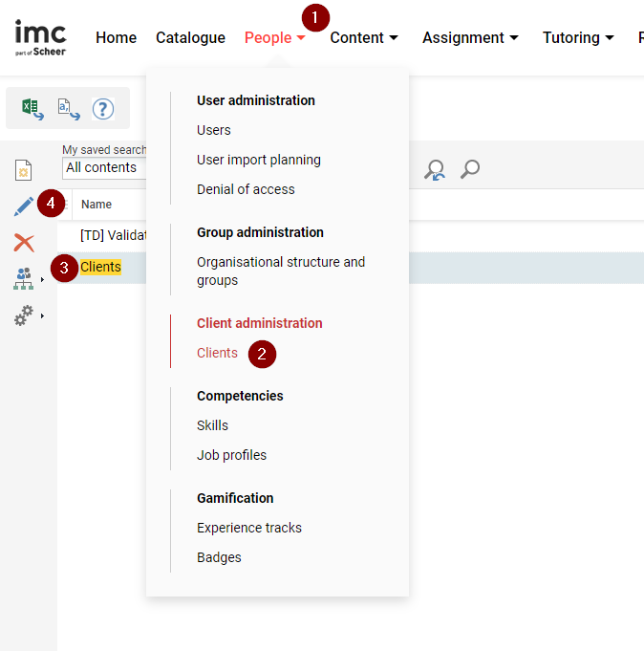This screenshot has width=644, height=651.
Task: Open the All contents saved search dropdown
Action: [x=103, y=168]
